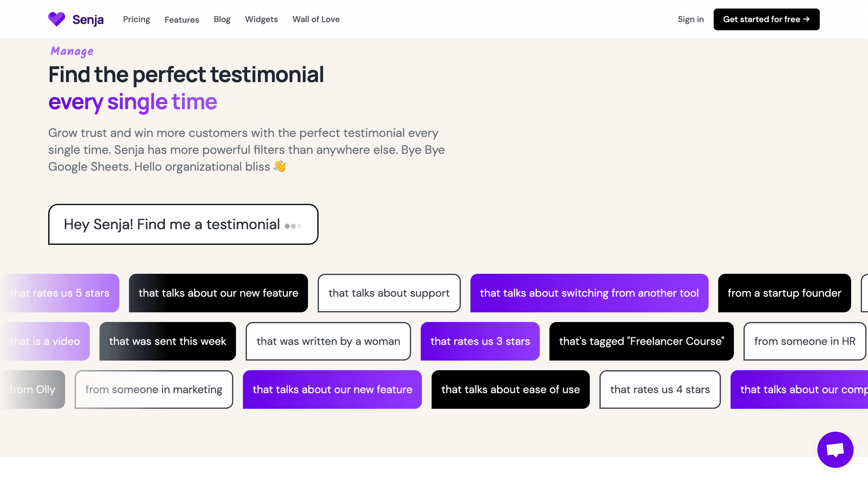Open the Pricing menu item
The height and width of the screenshot is (480, 868).
(136, 19)
